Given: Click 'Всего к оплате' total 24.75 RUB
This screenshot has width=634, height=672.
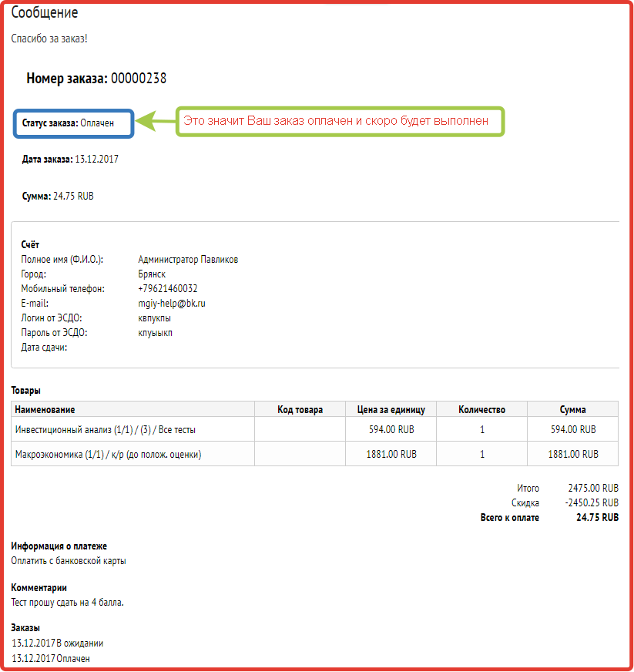Looking at the screenshot, I should (x=598, y=518).
